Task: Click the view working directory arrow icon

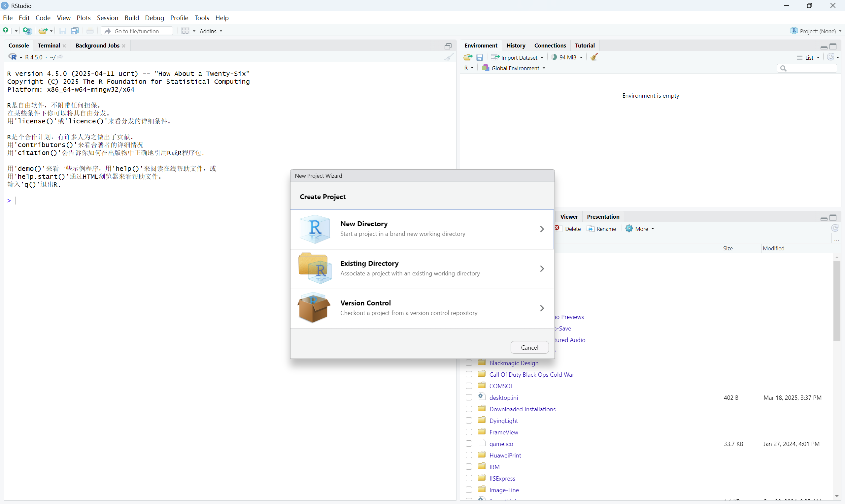Action: (x=60, y=57)
